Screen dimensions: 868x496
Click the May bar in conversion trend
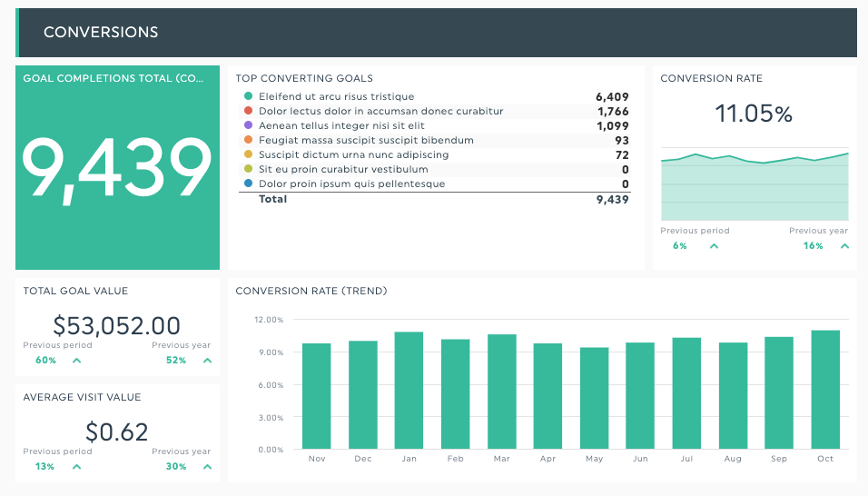[x=594, y=398]
